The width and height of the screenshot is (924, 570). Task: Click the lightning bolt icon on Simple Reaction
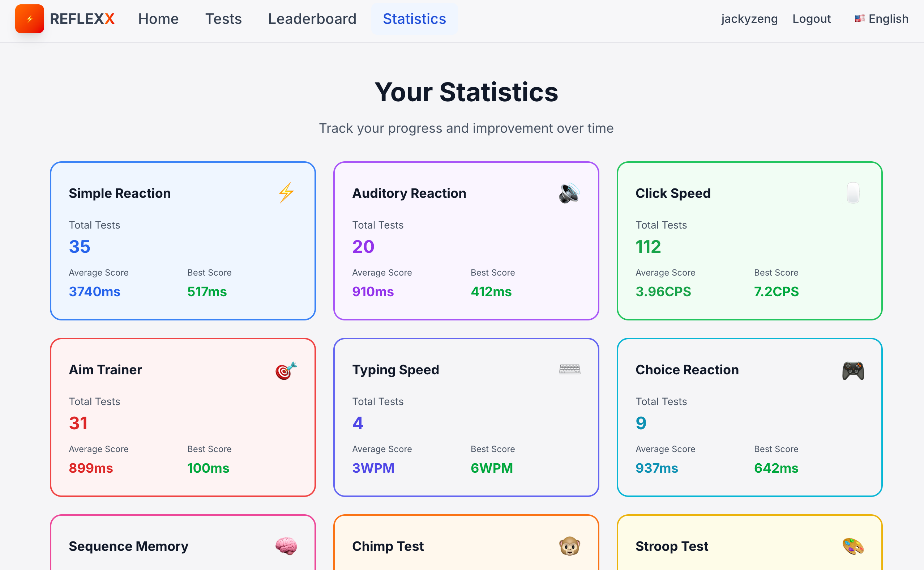click(286, 193)
